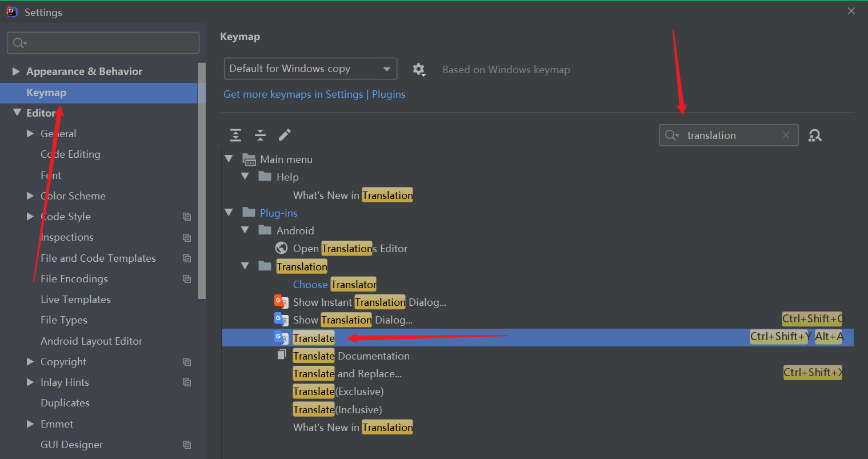Select Translate and Replace... action

[x=347, y=373]
